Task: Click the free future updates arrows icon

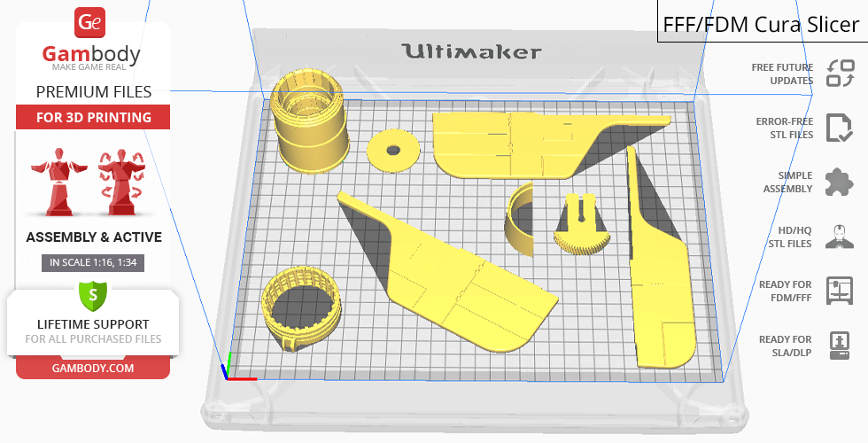Action: tap(841, 74)
